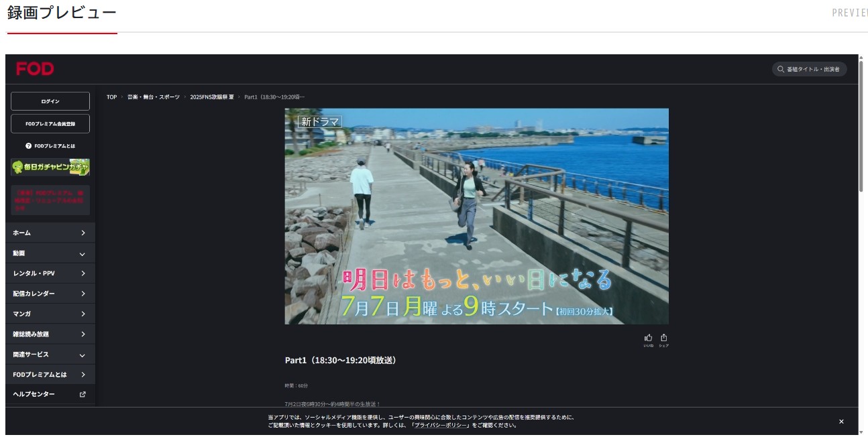Open the プライバシーポリシー link

pyautogui.click(x=440, y=425)
